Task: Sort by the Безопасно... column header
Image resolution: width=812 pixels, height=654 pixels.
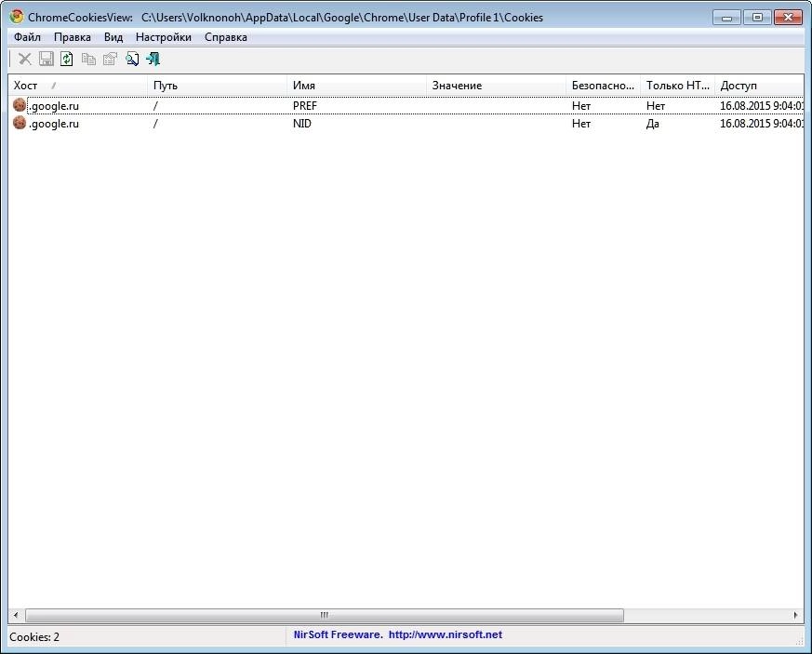Action: point(604,86)
